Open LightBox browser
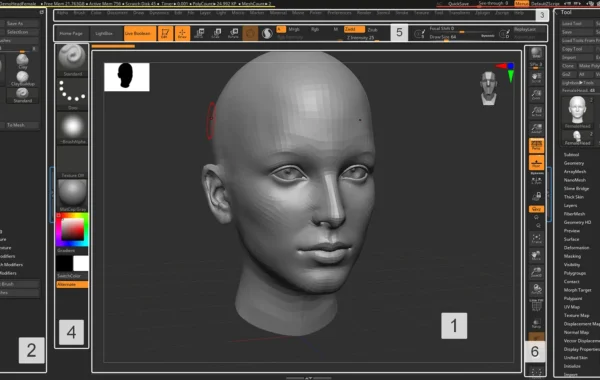600x380 pixels. point(104,33)
